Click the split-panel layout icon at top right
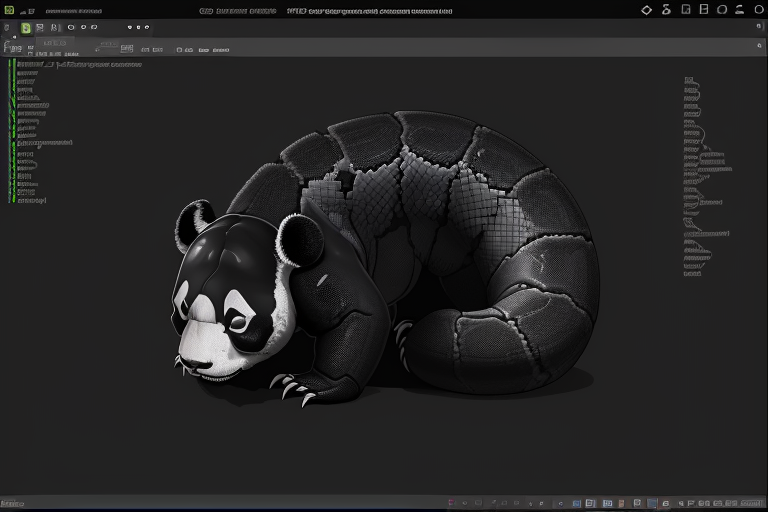The image size is (768, 512). [x=704, y=10]
